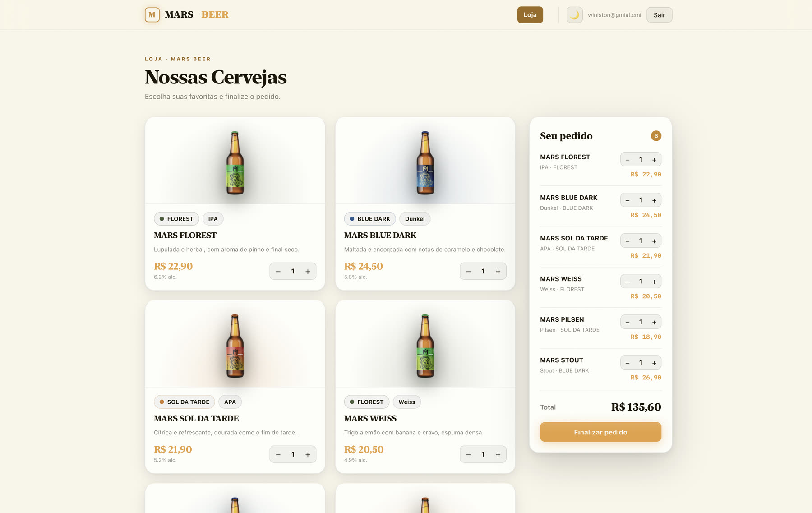The height and width of the screenshot is (513, 812).
Task: Remove one MARS FLOREST in order panel
Action: coord(627,160)
